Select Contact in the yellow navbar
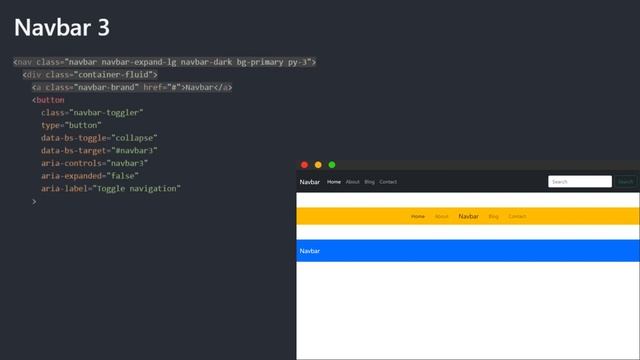 pyautogui.click(x=517, y=216)
